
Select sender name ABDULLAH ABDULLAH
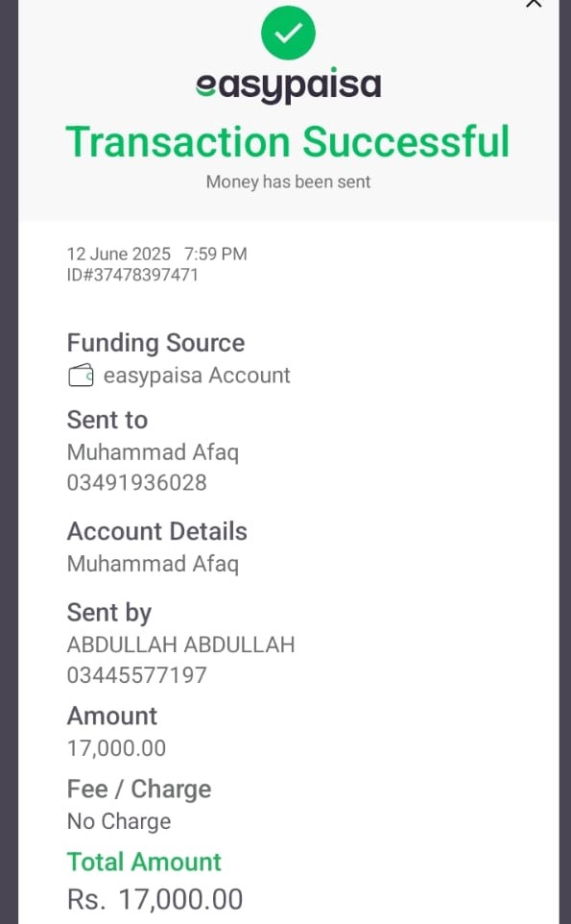[180, 644]
